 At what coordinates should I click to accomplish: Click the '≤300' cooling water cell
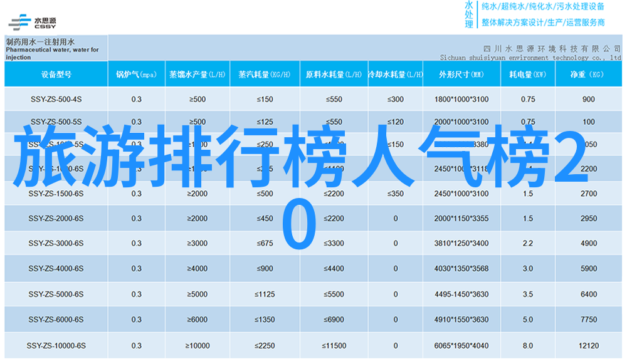point(396,99)
